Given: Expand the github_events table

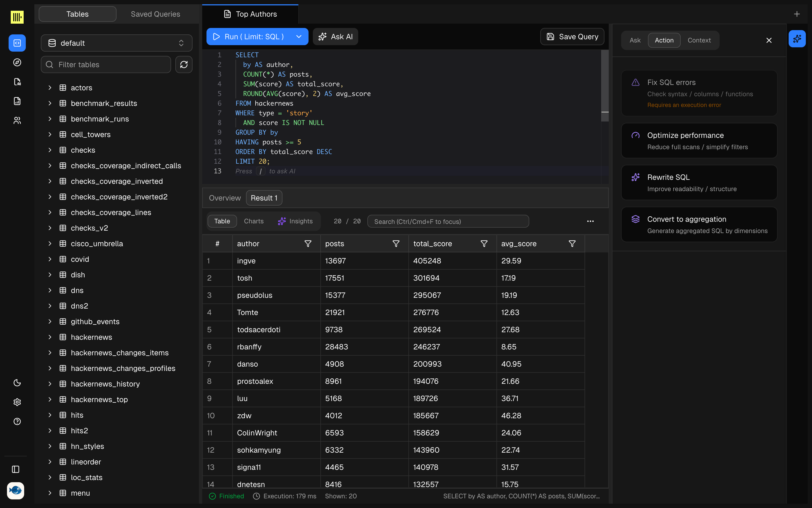Looking at the screenshot, I should tap(50, 321).
